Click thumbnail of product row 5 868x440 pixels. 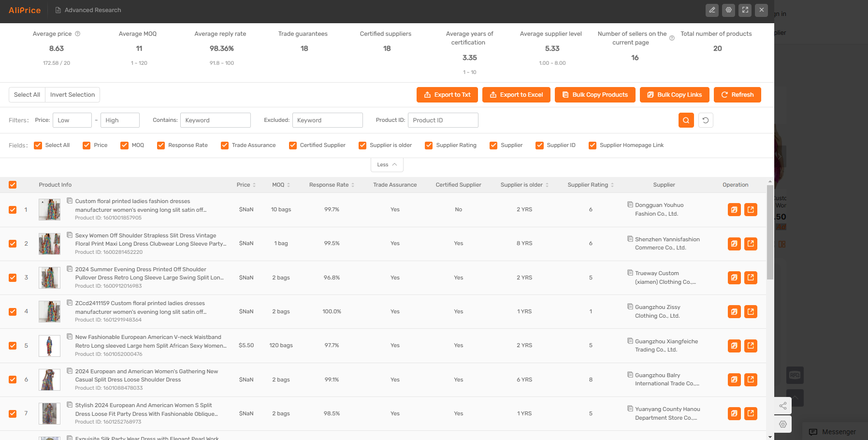pyautogui.click(x=49, y=346)
